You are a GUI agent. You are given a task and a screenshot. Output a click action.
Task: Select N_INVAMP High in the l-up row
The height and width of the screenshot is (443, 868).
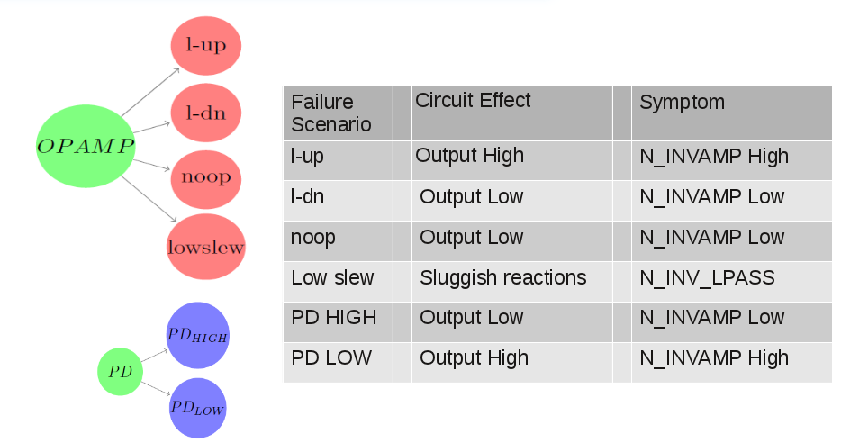tap(714, 156)
